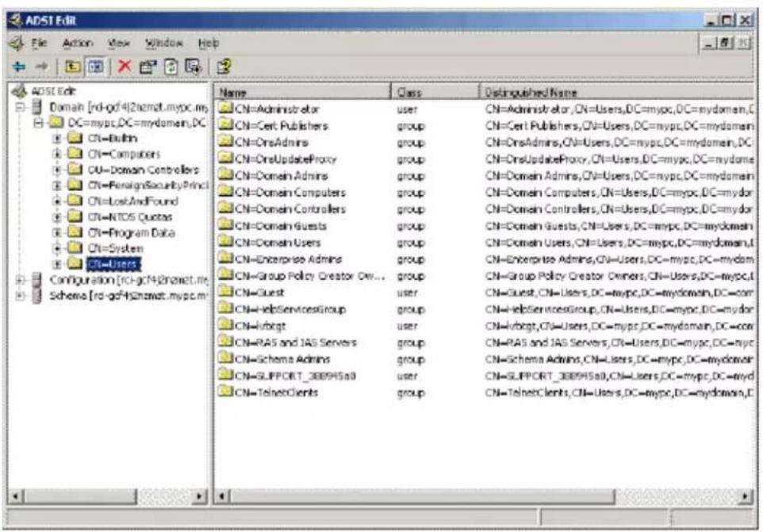The height and width of the screenshot is (532, 763).
Task: Sort by the Name column header
Action: pyautogui.click(x=302, y=92)
